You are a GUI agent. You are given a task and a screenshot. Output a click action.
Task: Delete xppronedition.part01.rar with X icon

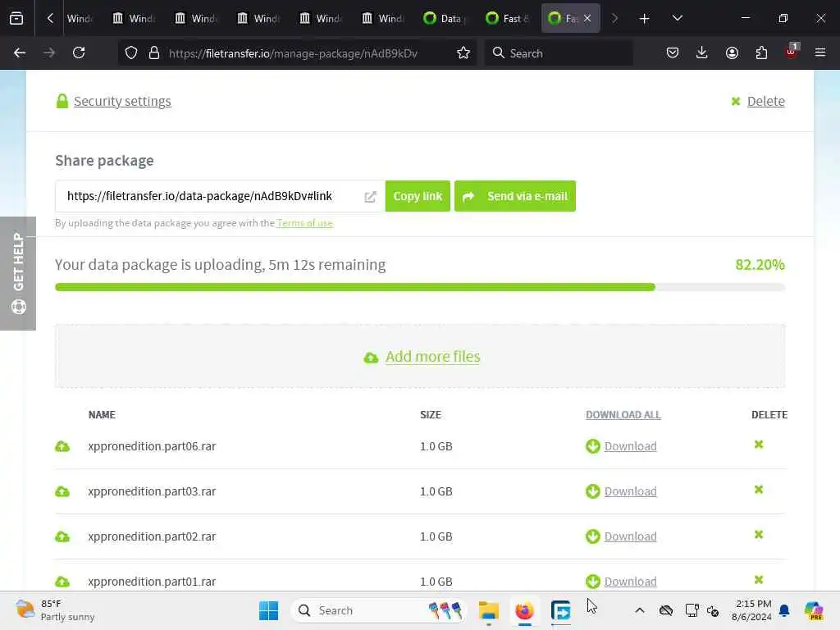759,579
